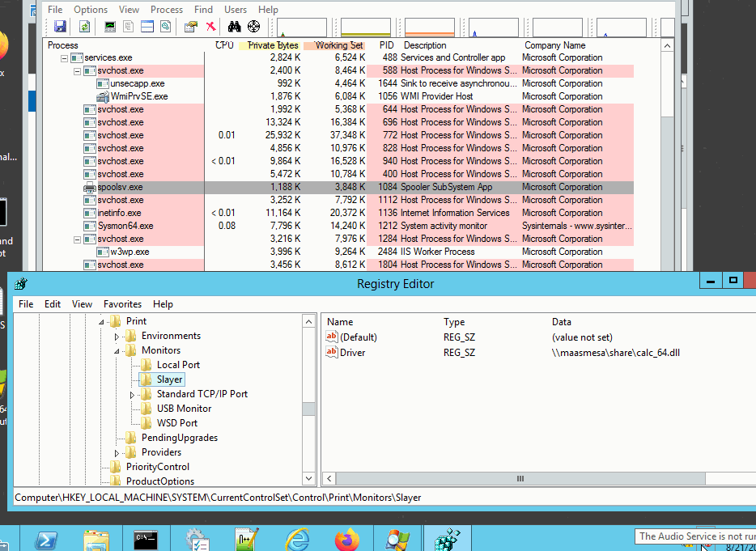Toggle the Show Lower Pane toolbar icon
Viewport: 756px width, 551px height.
(147, 26)
